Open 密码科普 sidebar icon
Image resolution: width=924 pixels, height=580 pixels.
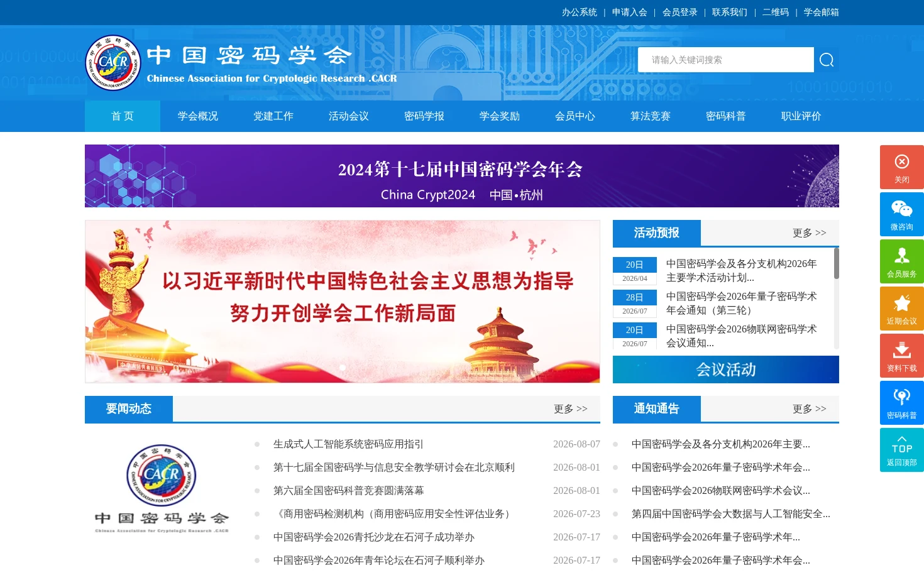point(902,403)
